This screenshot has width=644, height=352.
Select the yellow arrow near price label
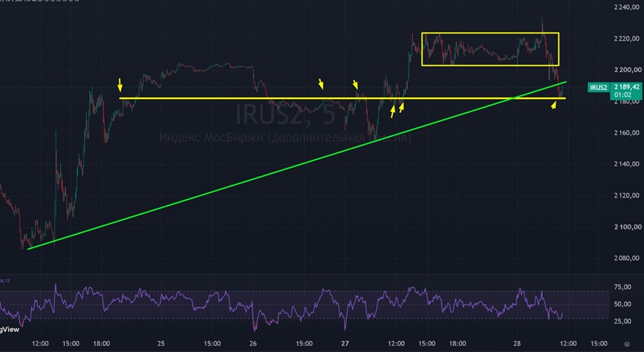click(554, 105)
